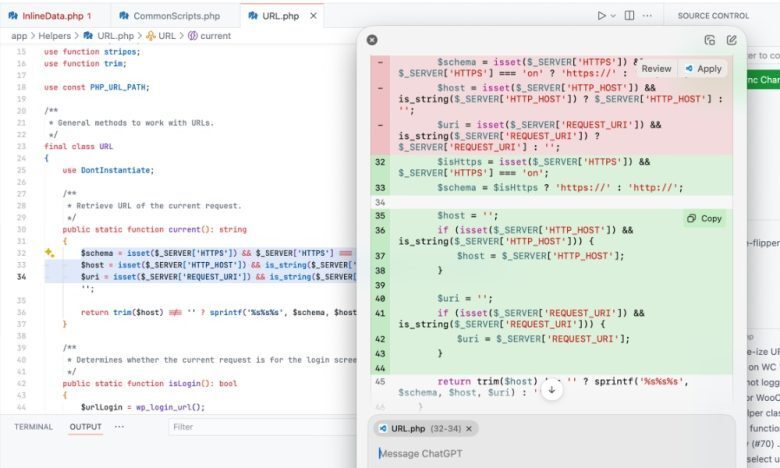Open chat history icon in ChatGPT panel
The width and height of the screenshot is (780, 468).
click(710, 40)
